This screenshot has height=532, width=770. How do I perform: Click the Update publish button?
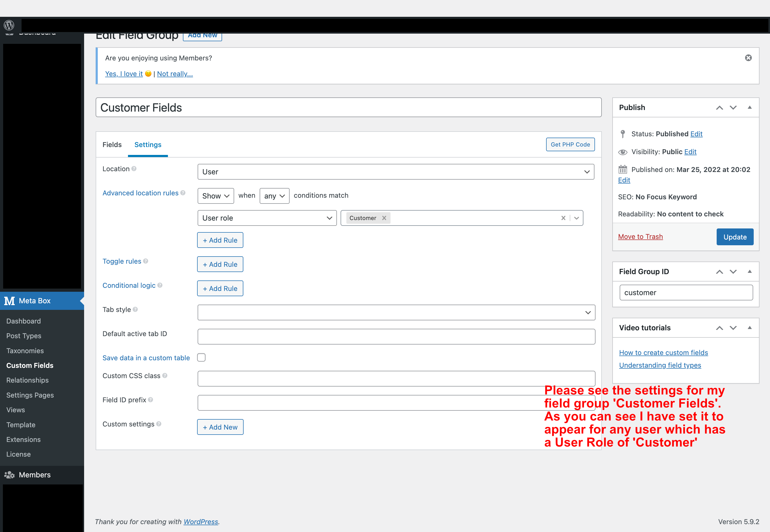tap(734, 237)
